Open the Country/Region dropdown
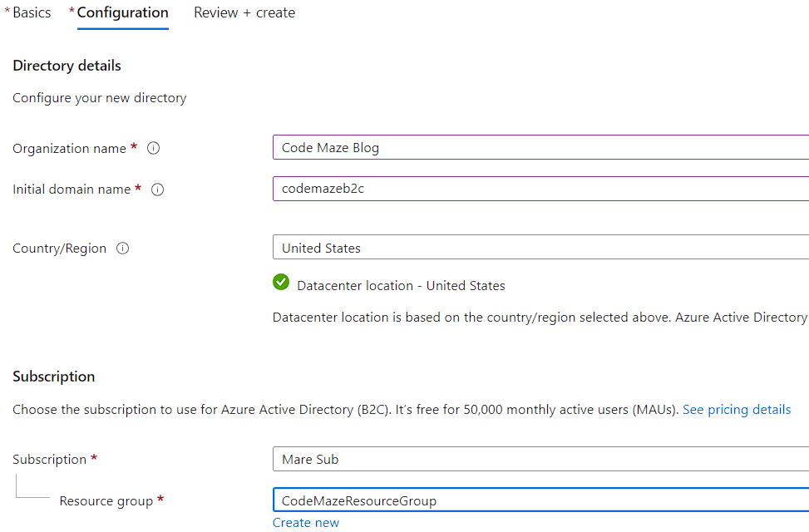The height and width of the screenshot is (532, 809). 540,248
